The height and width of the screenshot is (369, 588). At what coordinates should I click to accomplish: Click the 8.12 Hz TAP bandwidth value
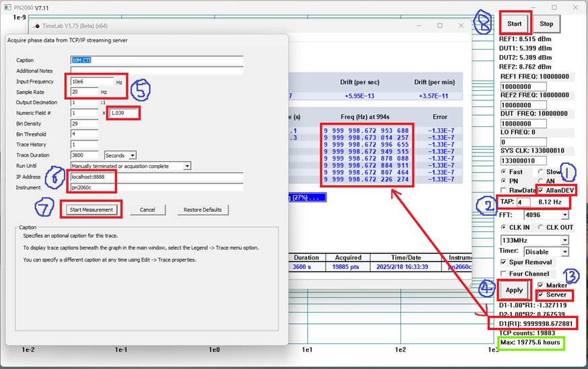(550, 202)
